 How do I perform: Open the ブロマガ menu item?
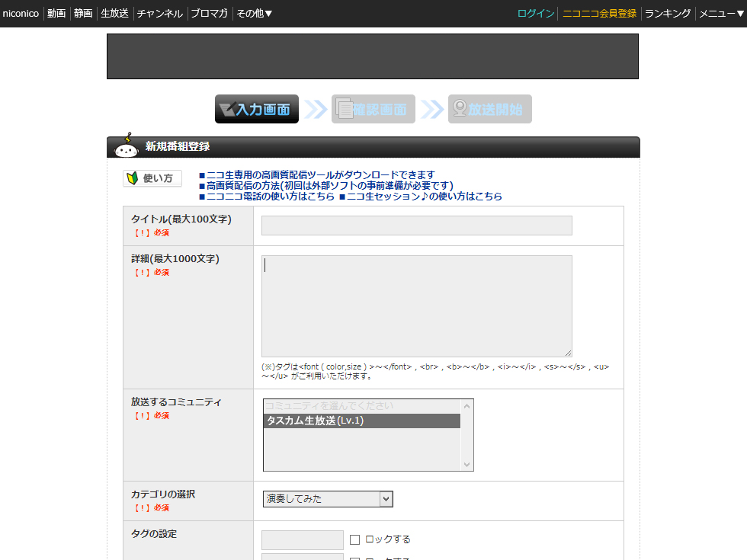point(209,14)
